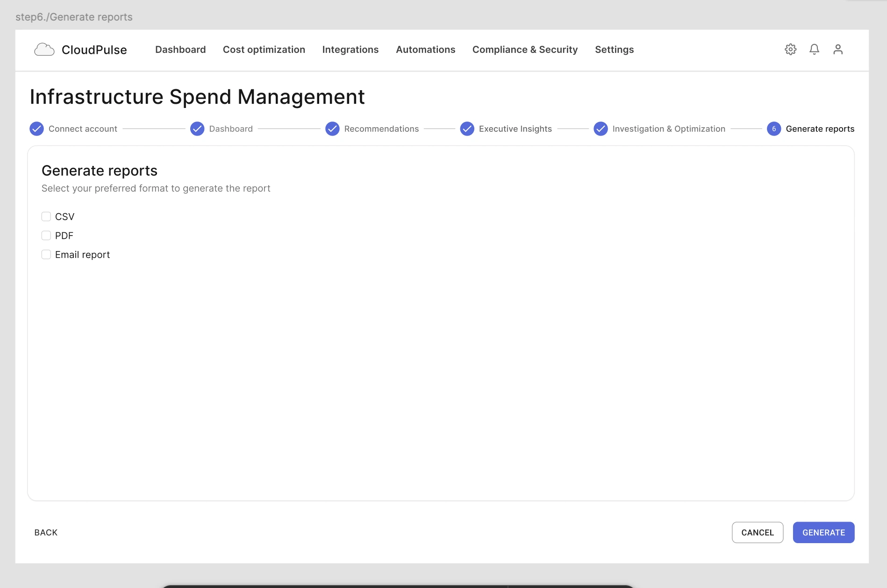Screen dimensions: 887x588
Task: Click the CloudPulse brand name
Action: [94, 50]
